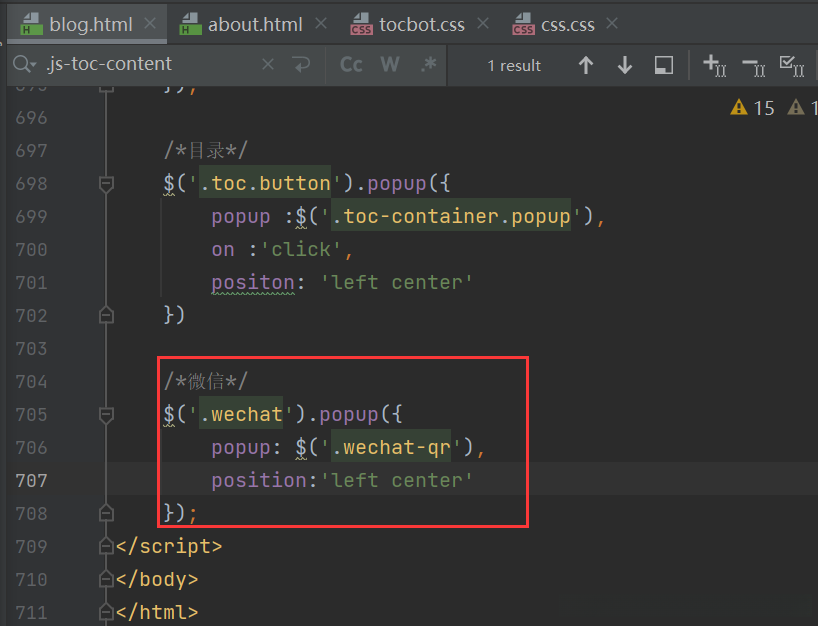Click the css.css file type icon
Viewport: 818px width, 626px height.
[523, 24]
